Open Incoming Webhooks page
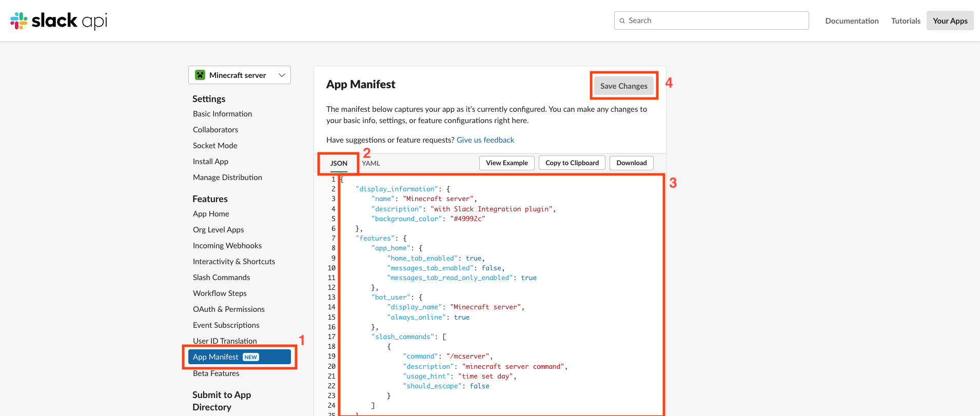 pos(227,246)
